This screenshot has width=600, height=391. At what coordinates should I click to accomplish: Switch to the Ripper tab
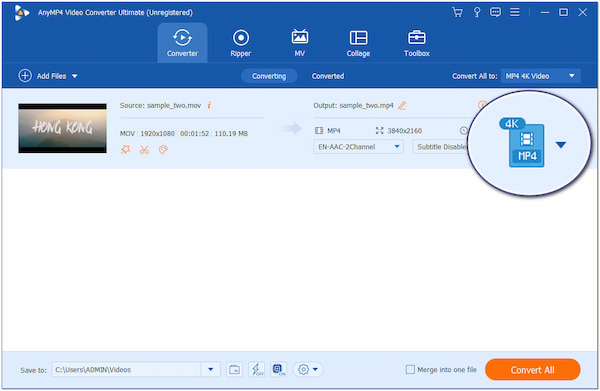pyautogui.click(x=241, y=43)
